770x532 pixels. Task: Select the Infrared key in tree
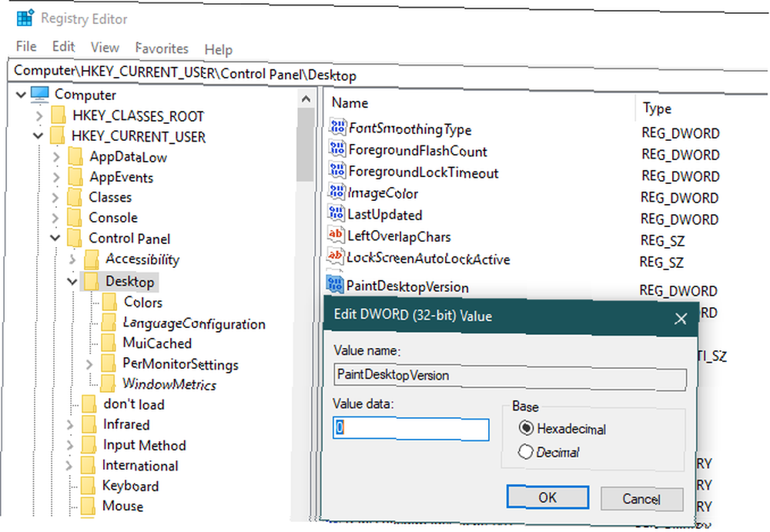point(126,424)
